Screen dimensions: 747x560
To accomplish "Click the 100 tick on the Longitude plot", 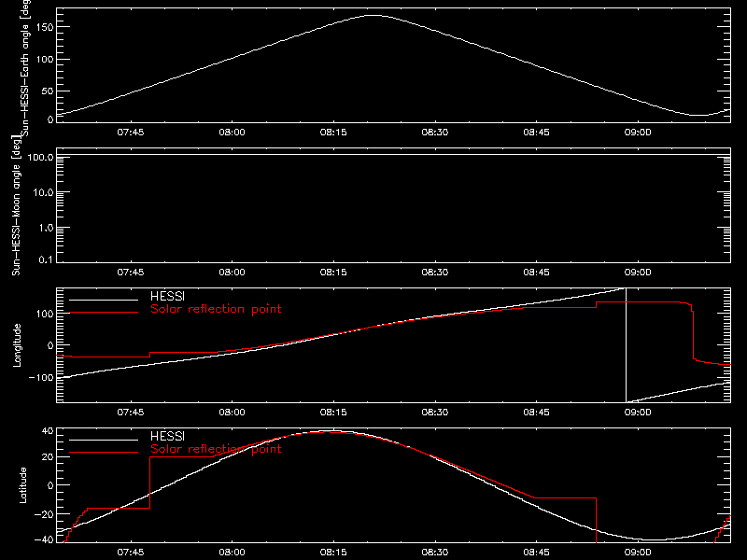I will point(44,314).
